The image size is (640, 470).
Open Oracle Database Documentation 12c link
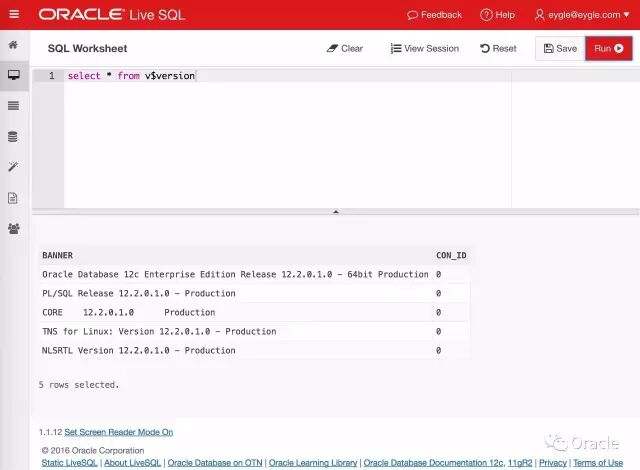433,463
